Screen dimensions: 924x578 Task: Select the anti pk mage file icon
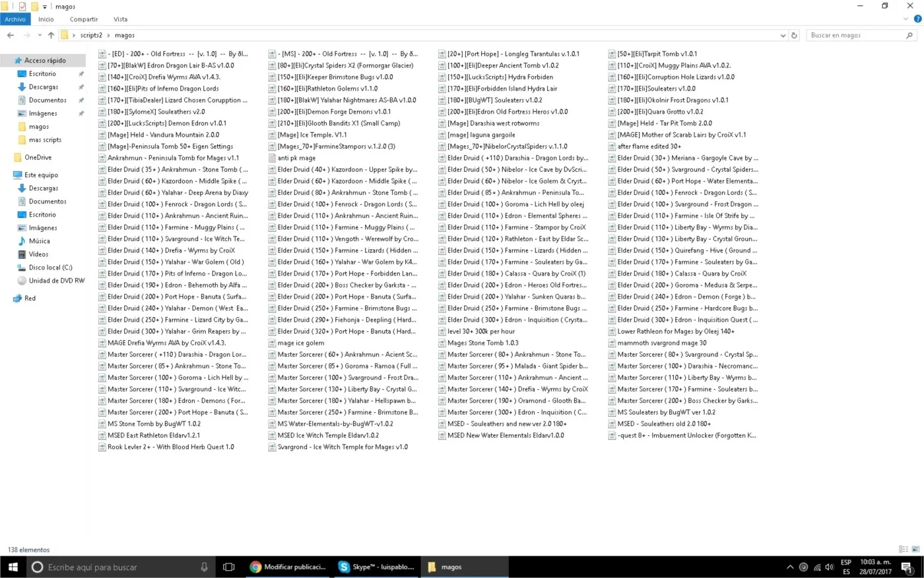pos(272,158)
